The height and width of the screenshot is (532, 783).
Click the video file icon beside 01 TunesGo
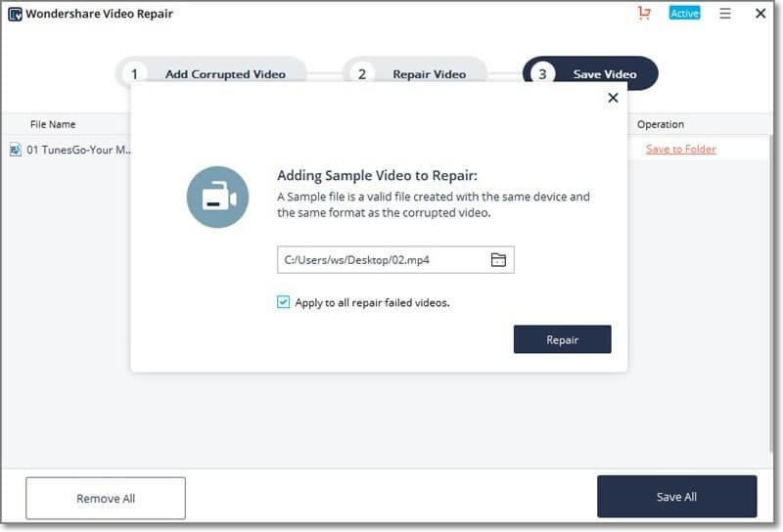point(16,150)
